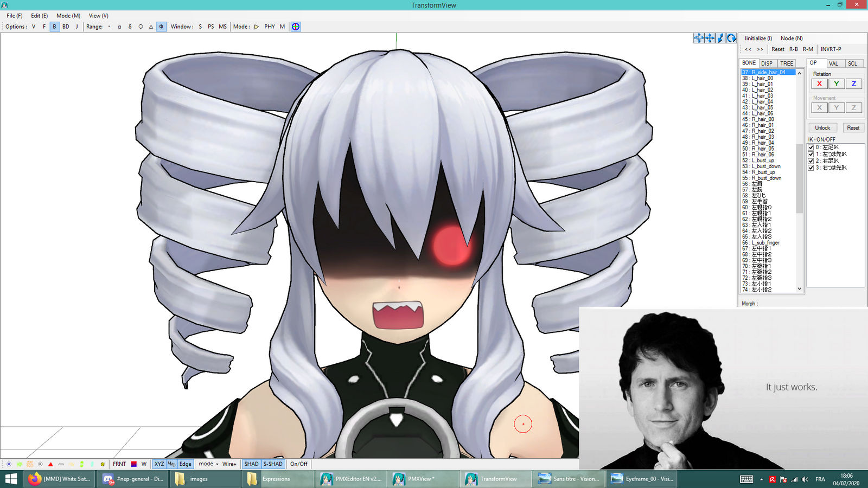Toggle the BD body option

(x=66, y=27)
